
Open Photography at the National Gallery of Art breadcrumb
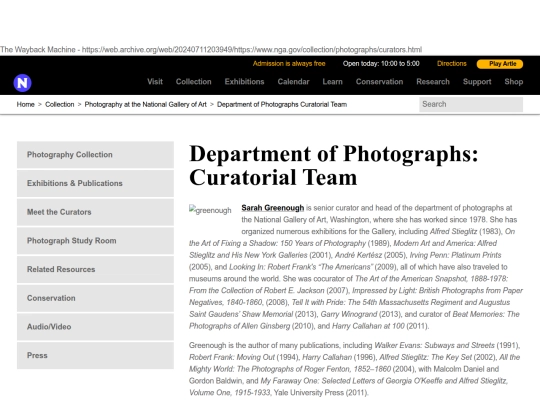(146, 104)
